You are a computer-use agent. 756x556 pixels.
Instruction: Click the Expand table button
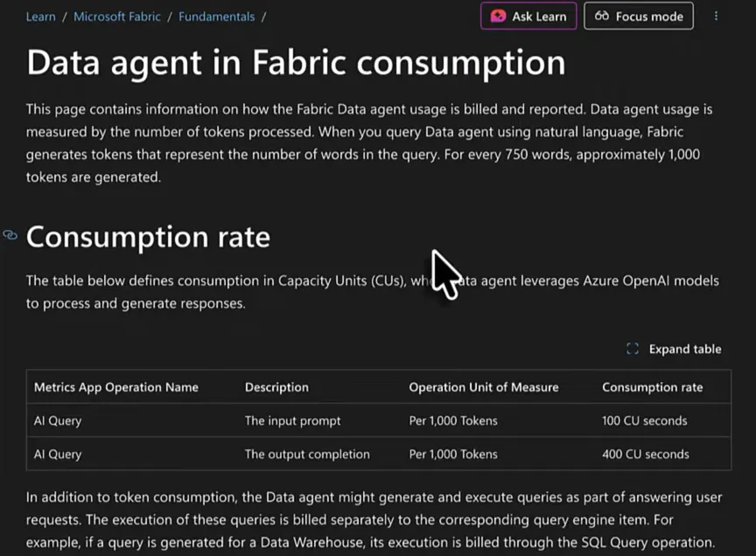[x=674, y=349]
